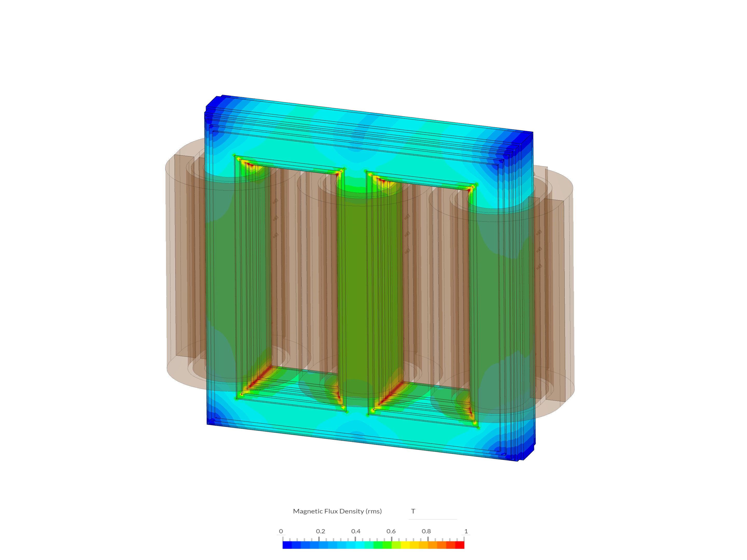Edit the legend minimum value 0
This screenshot has height=560, width=747.
click(281, 531)
